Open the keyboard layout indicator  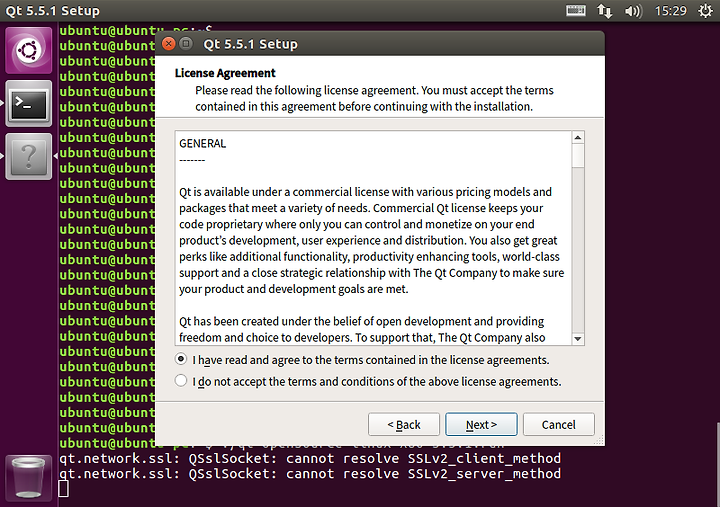point(575,11)
